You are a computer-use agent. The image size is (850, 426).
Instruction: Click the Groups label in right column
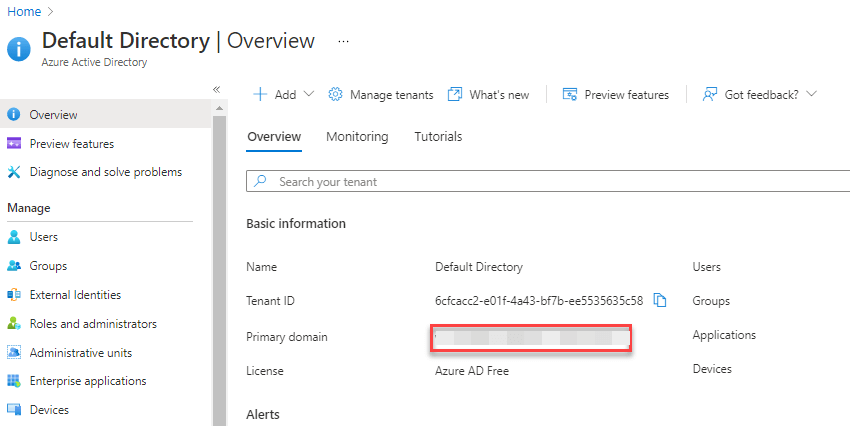(x=711, y=301)
